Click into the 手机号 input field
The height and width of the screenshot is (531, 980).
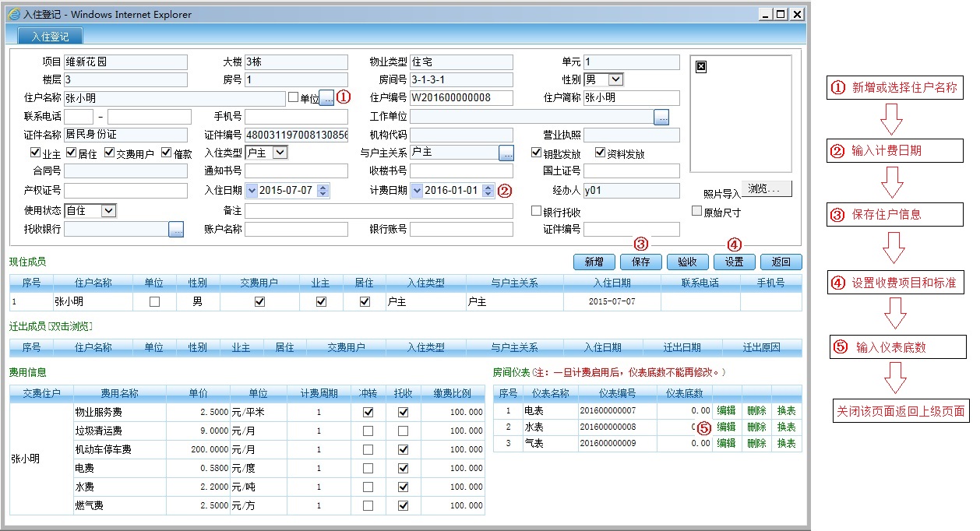click(296, 117)
